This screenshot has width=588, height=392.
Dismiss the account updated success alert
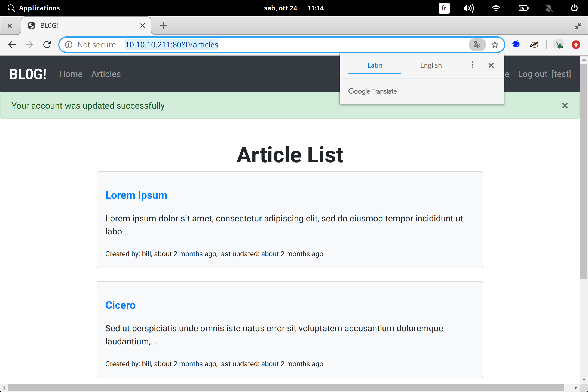click(565, 106)
